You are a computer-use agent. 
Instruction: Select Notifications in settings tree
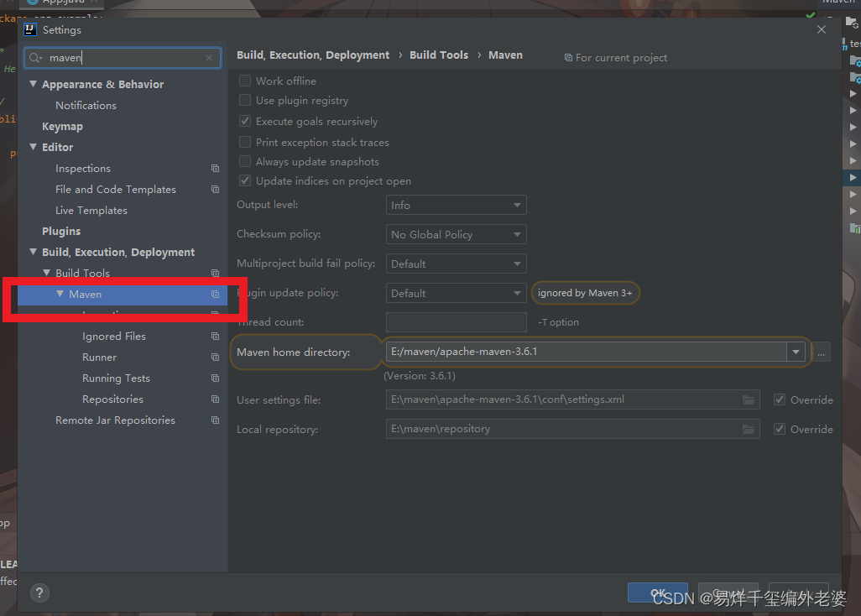pyautogui.click(x=86, y=106)
